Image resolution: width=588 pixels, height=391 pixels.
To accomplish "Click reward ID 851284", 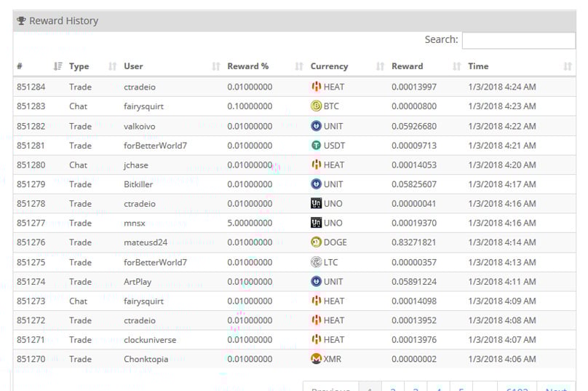I will point(31,87).
